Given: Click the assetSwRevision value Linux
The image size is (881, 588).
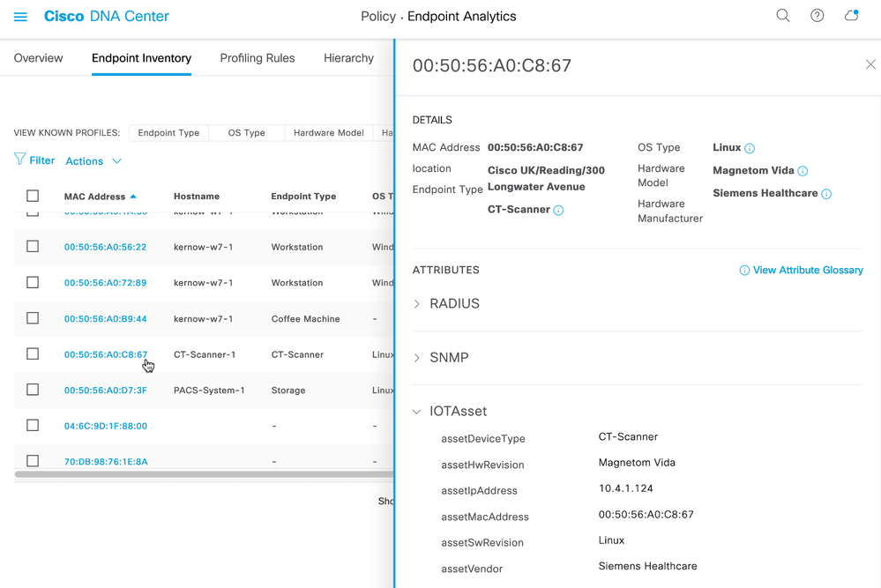Looking at the screenshot, I should [611, 540].
